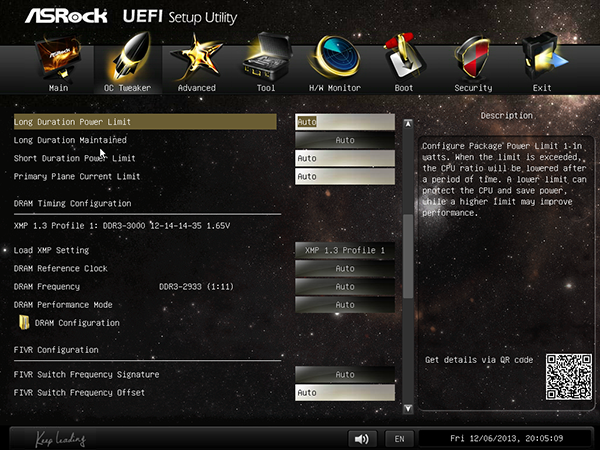The height and width of the screenshot is (450, 600).
Task: Click the Primary Plane Current Limit field
Action: pyautogui.click(x=345, y=176)
